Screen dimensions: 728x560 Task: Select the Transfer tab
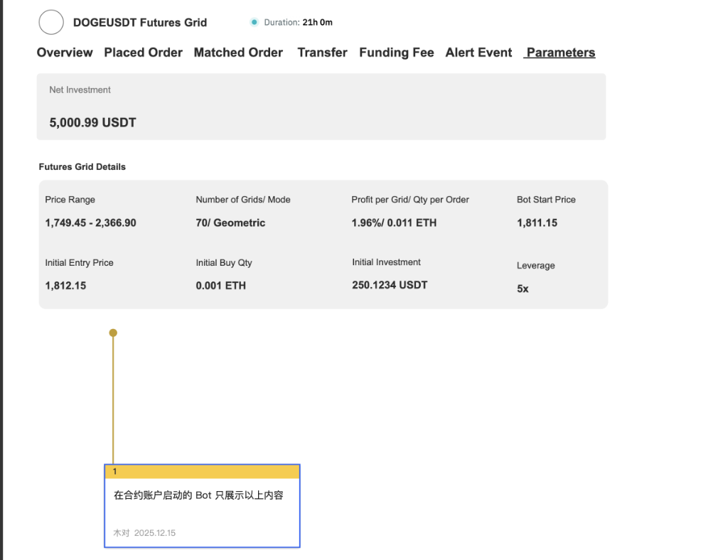(322, 53)
